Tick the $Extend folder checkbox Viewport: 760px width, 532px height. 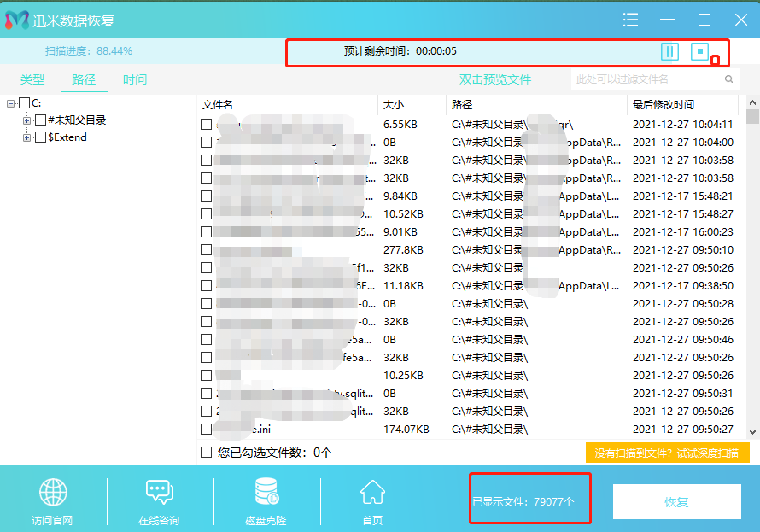click(40, 137)
